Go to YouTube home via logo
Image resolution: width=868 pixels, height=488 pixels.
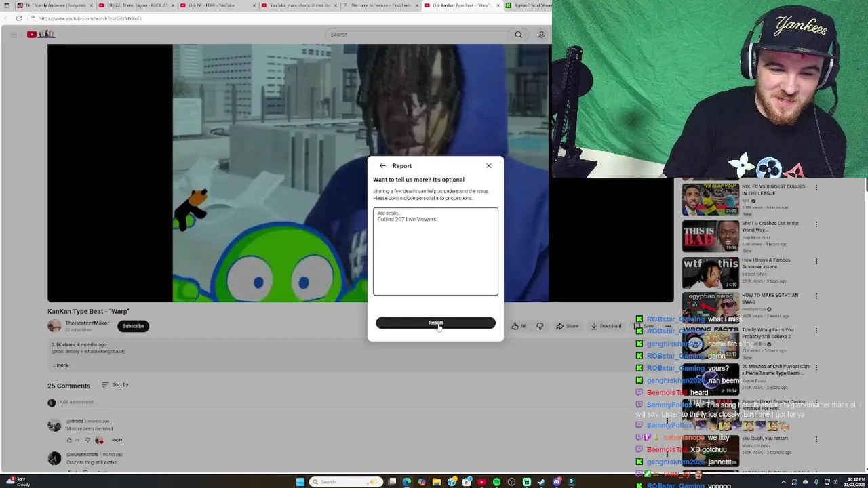coord(41,35)
